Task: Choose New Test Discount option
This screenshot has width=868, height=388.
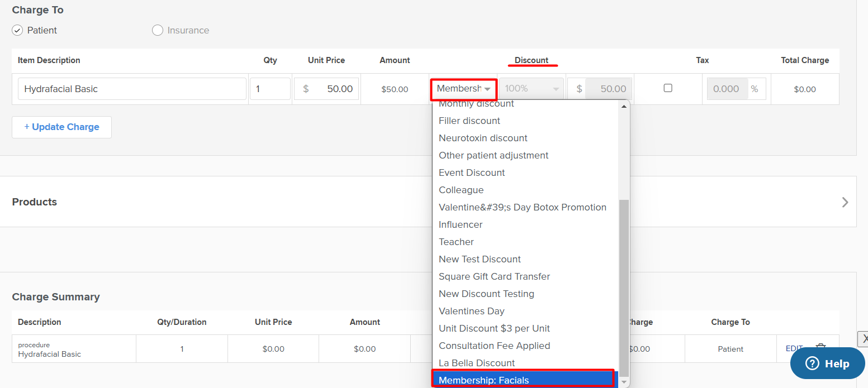Action: pos(525,259)
